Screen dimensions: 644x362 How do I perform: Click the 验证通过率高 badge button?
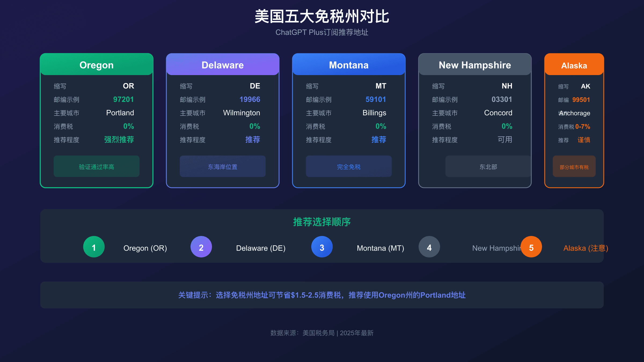(97, 167)
